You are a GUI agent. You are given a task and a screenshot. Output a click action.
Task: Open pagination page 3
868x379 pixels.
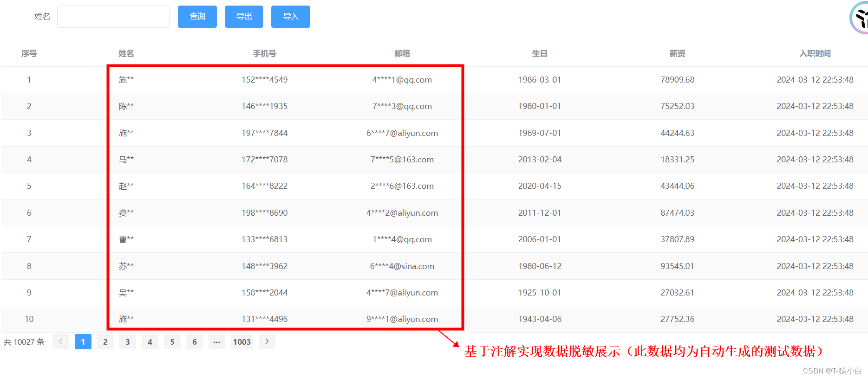[128, 341]
